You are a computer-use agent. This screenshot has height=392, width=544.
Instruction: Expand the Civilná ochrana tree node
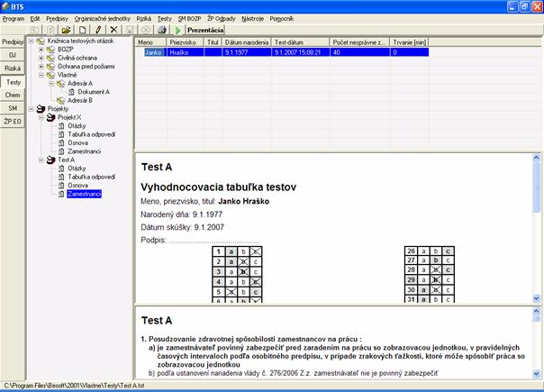tap(41, 58)
